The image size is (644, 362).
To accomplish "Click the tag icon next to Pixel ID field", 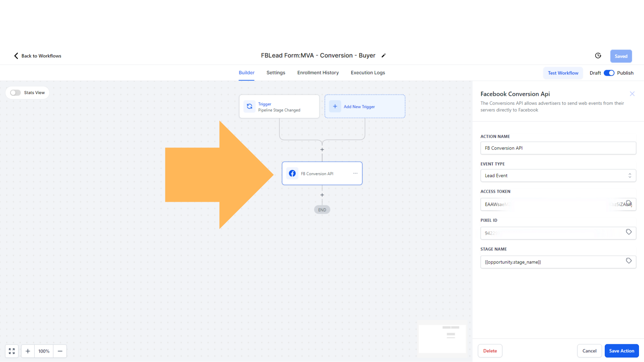I will pyautogui.click(x=629, y=232).
